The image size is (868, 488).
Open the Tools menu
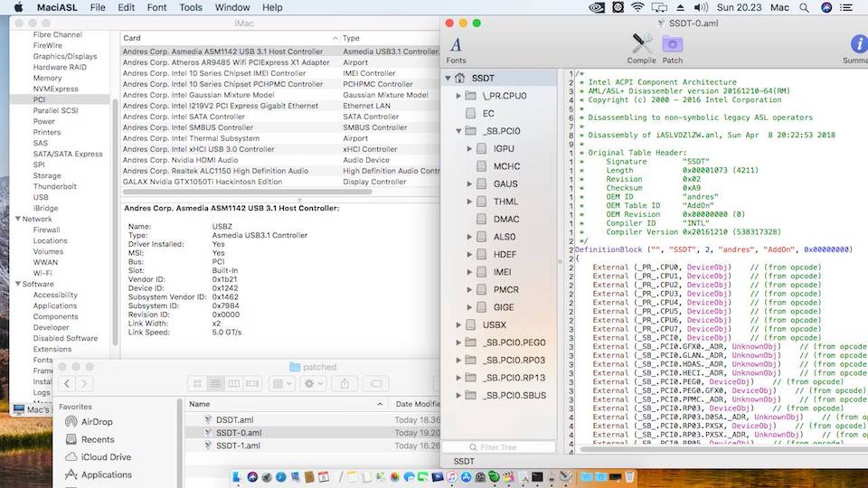[191, 8]
